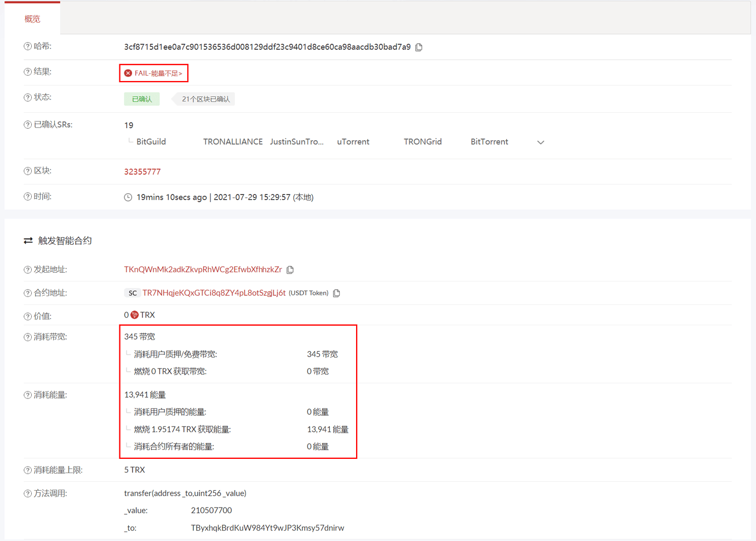Copy the transaction hash using the copy icon
The width and height of the screenshot is (756, 541).
(x=419, y=47)
